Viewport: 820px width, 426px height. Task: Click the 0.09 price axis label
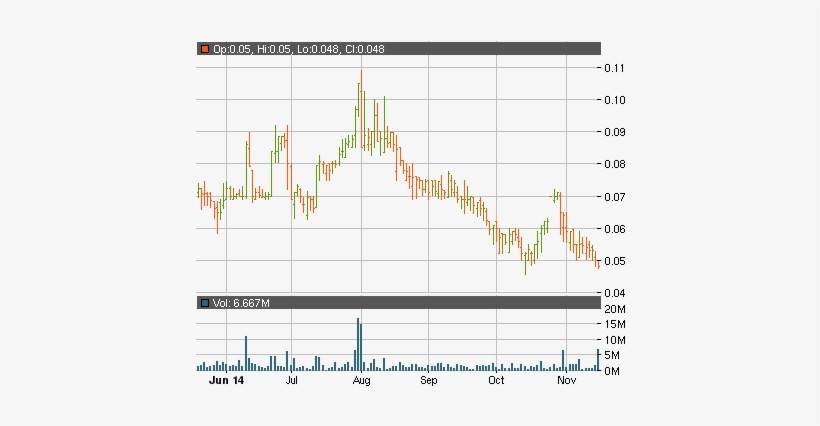point(614,132)
